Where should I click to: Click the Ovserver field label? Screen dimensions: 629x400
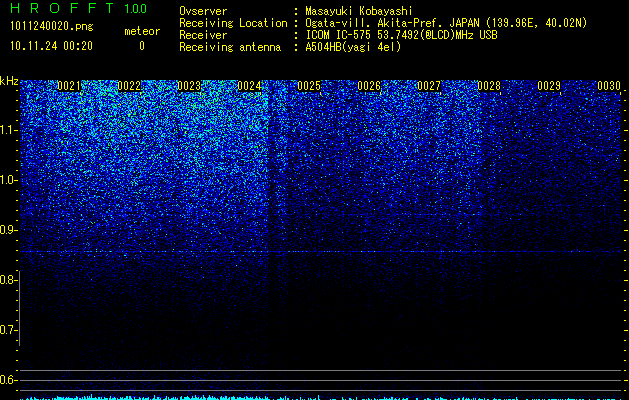click(203, 11)
